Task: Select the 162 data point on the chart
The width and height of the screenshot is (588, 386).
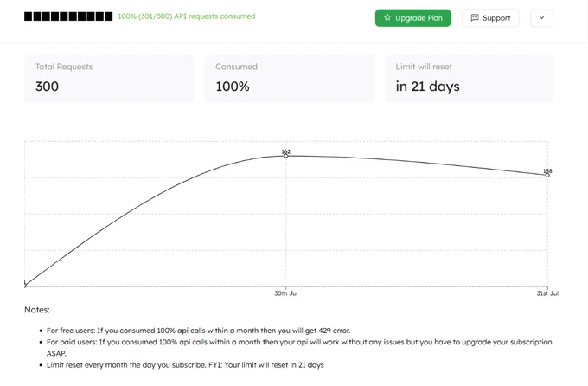Action: pyautogui.click(x=286, y=156)
